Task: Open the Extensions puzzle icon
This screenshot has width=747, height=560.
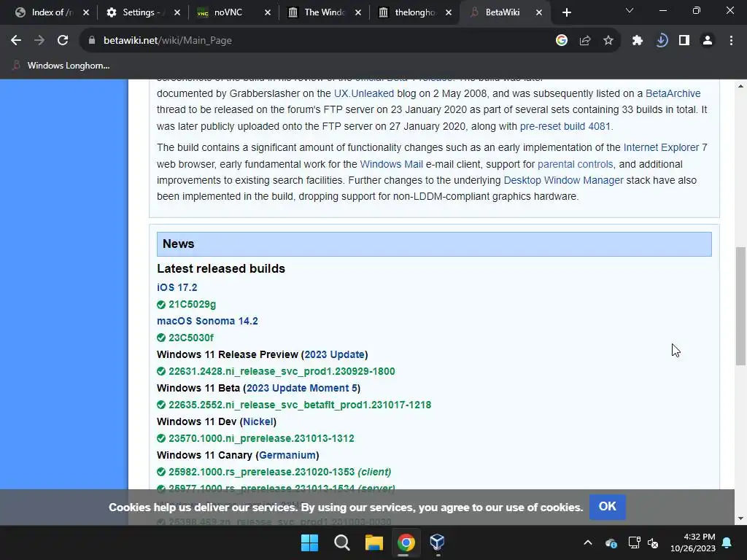Action: point(638,41)
